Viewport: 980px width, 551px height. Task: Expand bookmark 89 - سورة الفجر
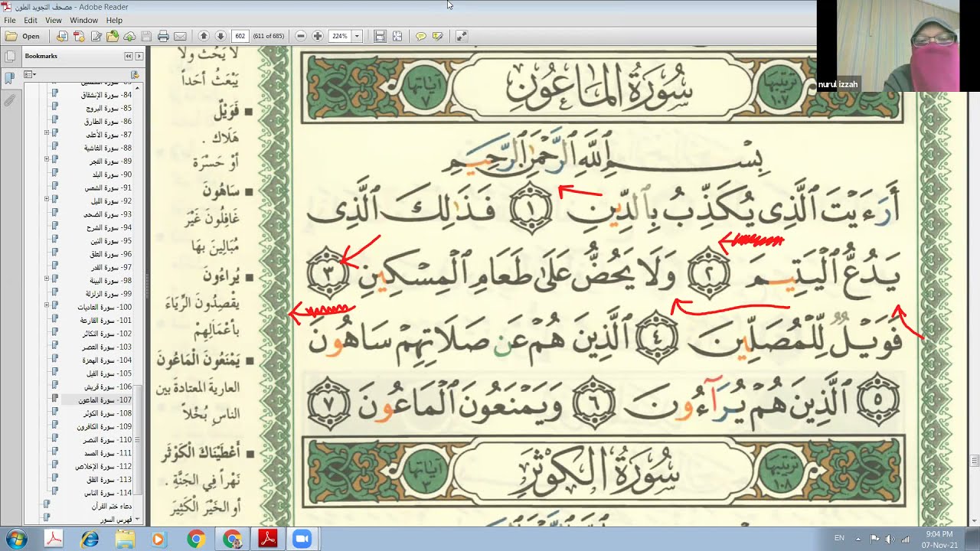(47, 161)
